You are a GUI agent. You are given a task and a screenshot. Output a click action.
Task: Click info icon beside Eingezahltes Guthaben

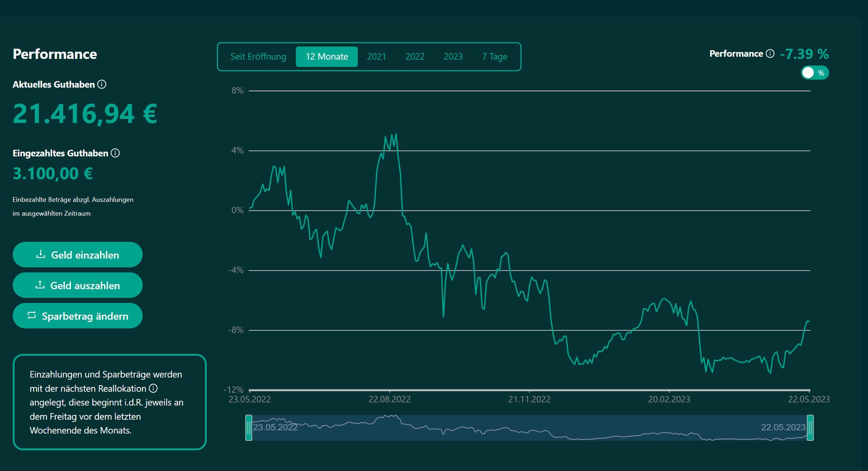[x=115, y=153]
